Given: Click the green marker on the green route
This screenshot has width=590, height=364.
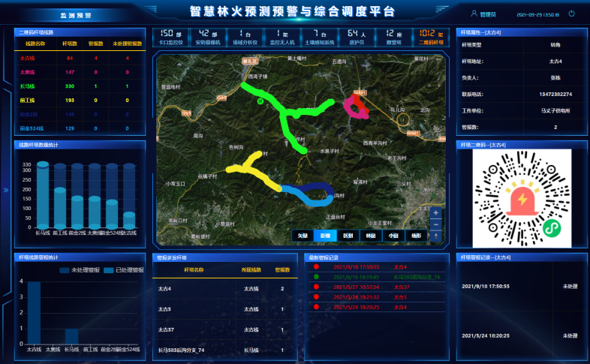Looking at the screenshot, I should pyautogui.click(x=260, y=101).
